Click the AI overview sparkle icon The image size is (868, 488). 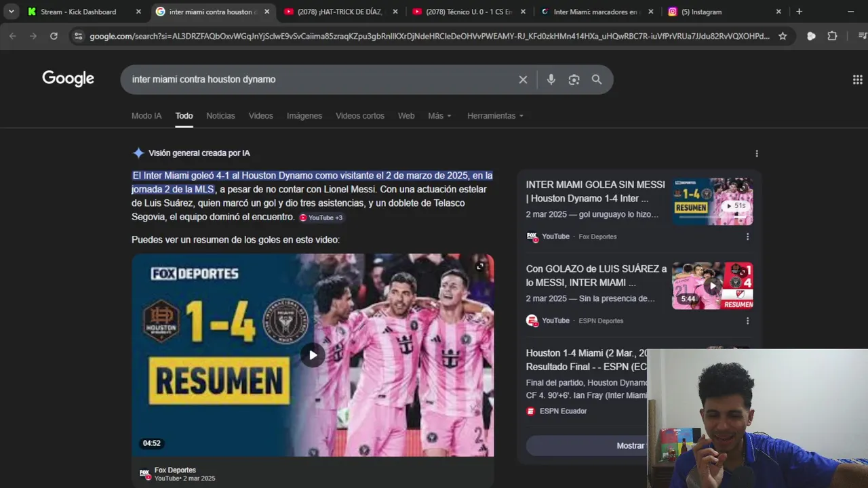(138, 153)
